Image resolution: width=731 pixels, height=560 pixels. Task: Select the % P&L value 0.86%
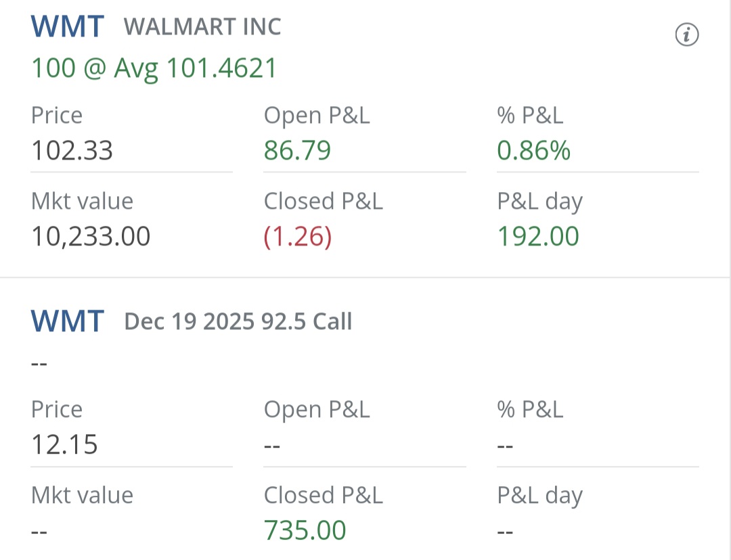coord(534,150)
